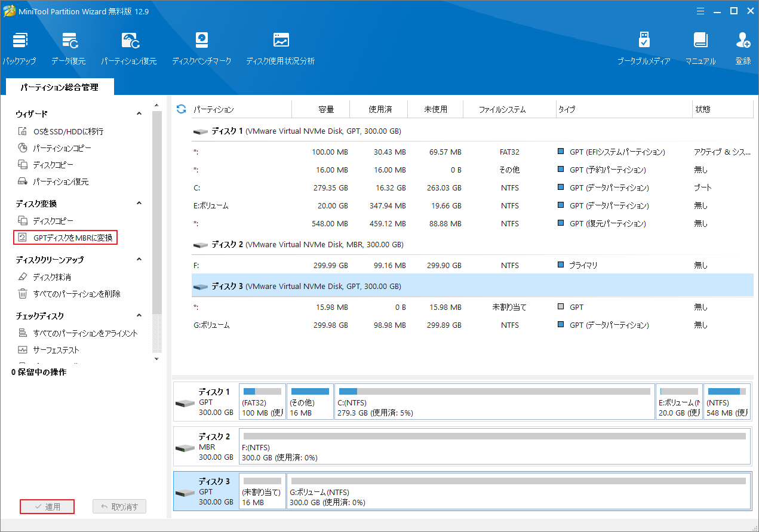Select the F:(NTFS) 300.0 GB block
The height and width of the screenshot is (532, 759).
[x=494, y=447]
